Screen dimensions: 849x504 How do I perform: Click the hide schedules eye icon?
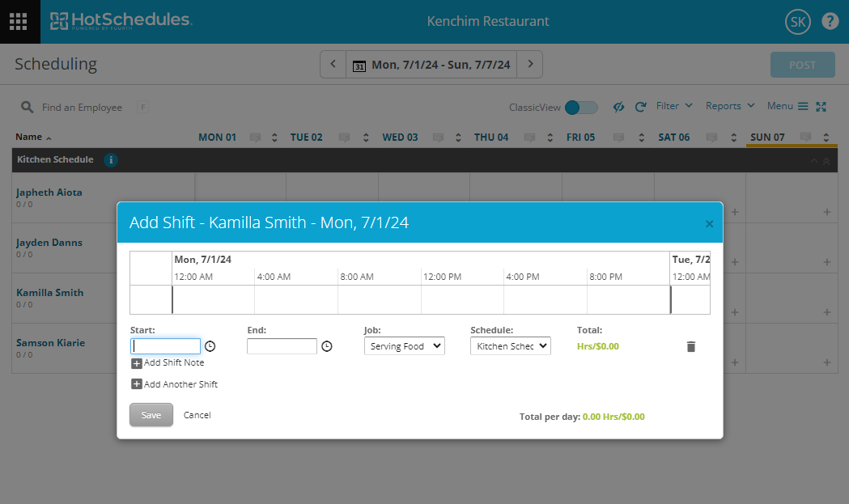tap(618, 106)
